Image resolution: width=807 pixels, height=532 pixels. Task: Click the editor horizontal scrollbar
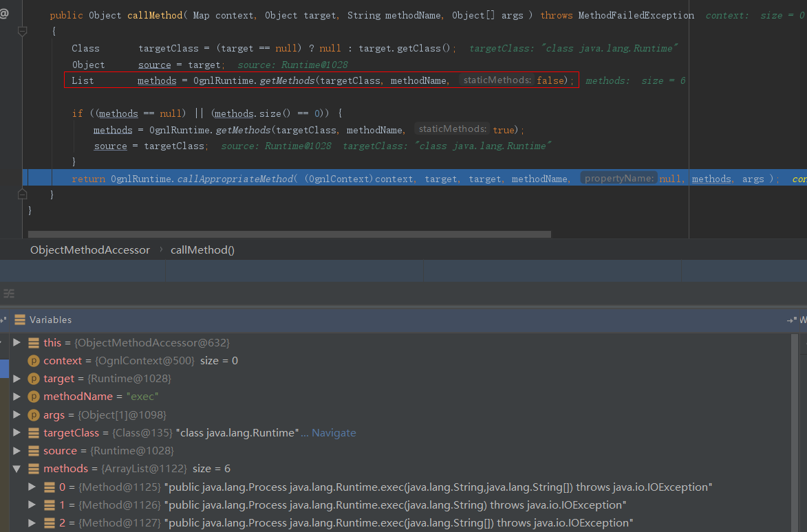(289, 234)
